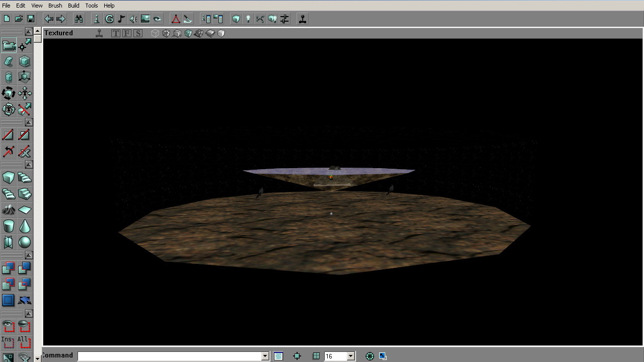644x362 pixels.
Task: Open the search binoculars tool
Action: (x=79, y=19)
